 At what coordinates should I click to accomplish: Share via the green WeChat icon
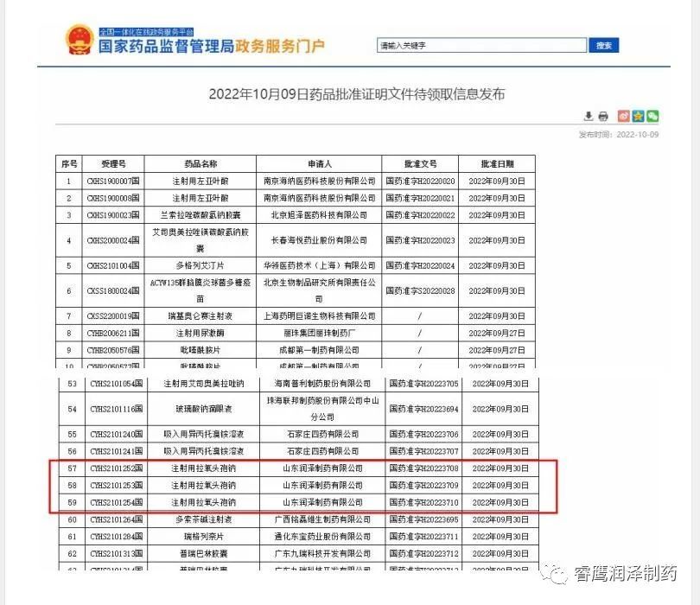652,117
